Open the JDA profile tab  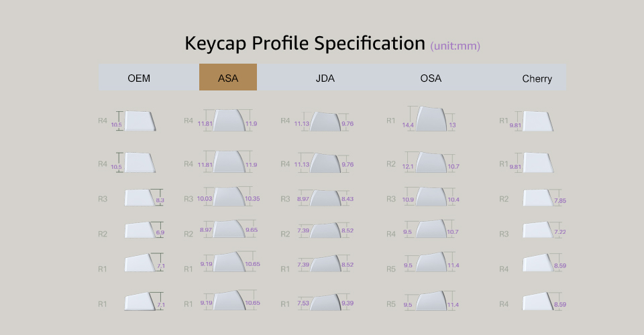click(325, 78)
